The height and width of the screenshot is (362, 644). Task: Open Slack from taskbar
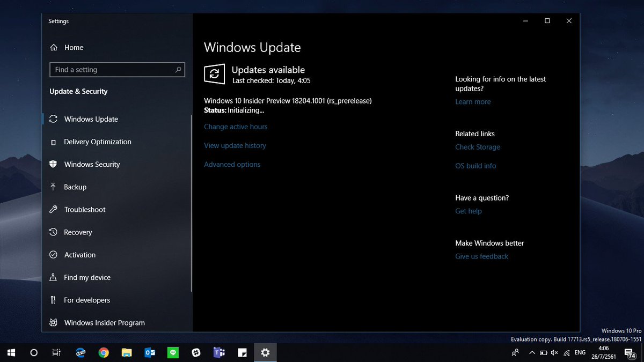click(x=196, y=352)
